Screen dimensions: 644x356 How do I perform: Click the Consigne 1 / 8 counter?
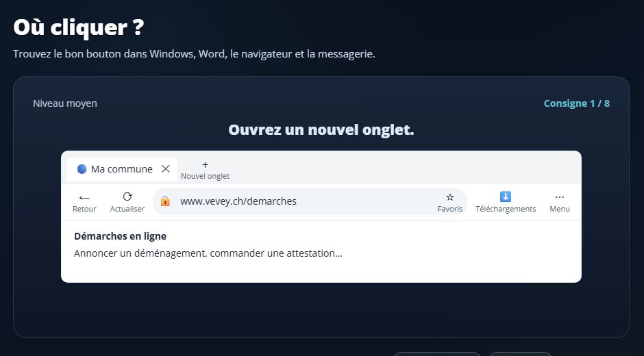pyautogui.click(x=577, y=103)
